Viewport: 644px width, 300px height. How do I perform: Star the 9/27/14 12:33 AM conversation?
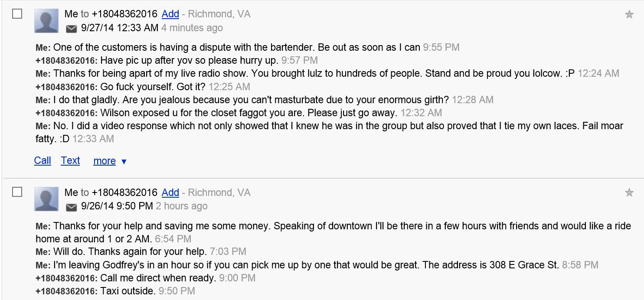pyautogui.click(x=629, y=15)
